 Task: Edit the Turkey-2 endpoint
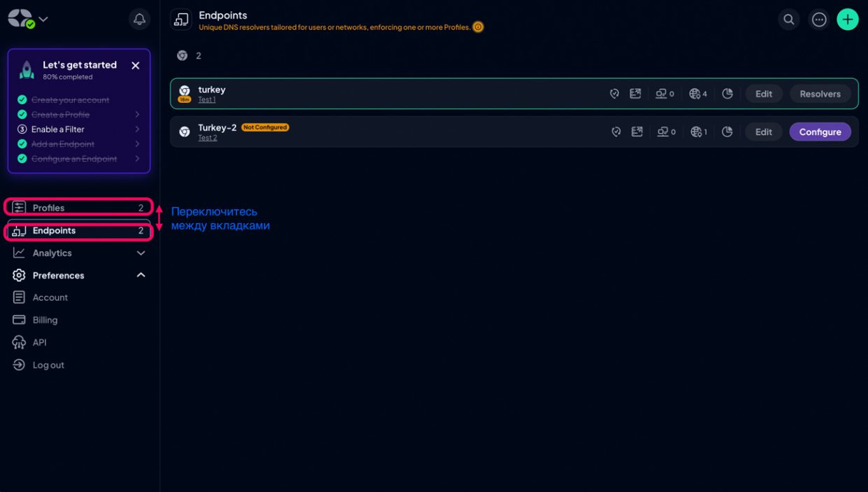pos(764,132)
